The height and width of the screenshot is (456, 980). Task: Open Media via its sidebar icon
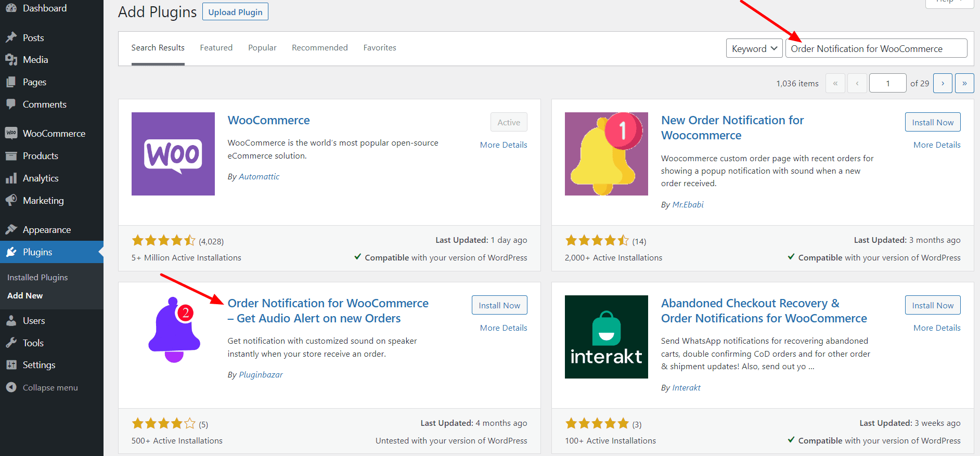tap(11, 60)
